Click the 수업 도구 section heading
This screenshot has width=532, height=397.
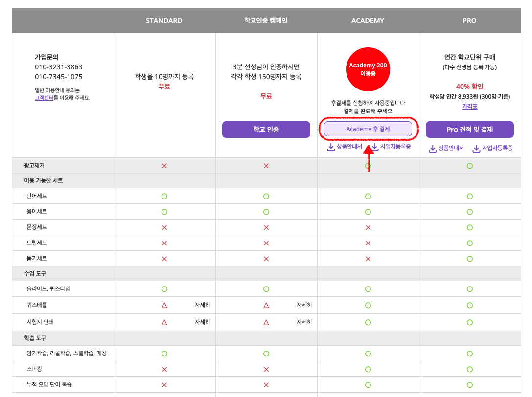coord(35,274)
